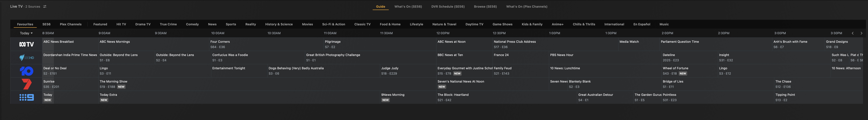868x120 pixels.
Task: Show the International category
Action: (x=614, y=24)
